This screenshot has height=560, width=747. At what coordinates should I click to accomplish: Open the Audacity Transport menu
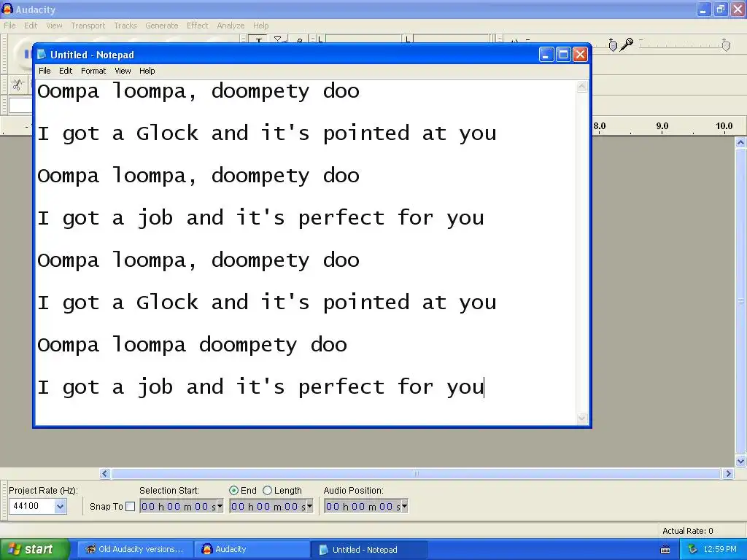[88, 26]
